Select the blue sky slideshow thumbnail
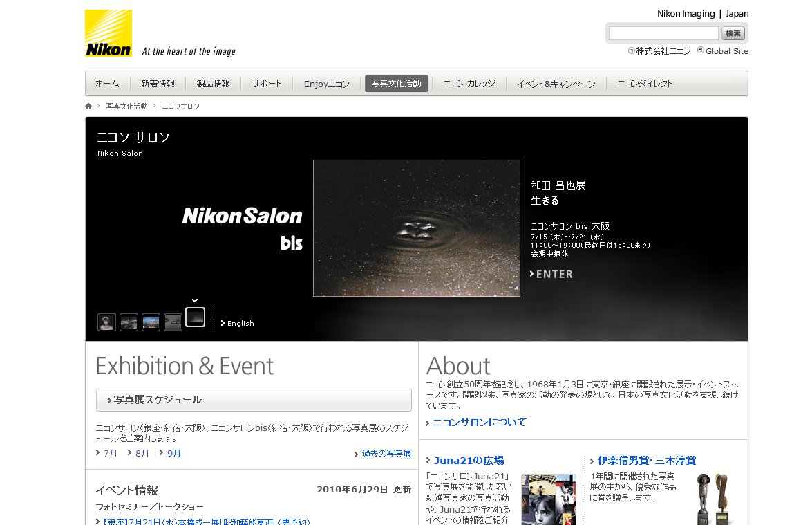 151,322
